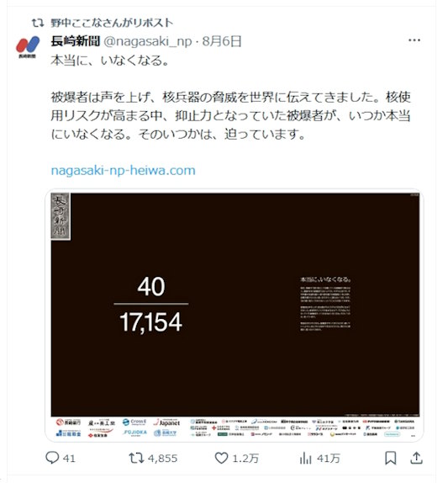Screen dimensions: 448x483
Task: Click the tweet text starting 被爆者は声を上げ
Action: click(230, 116)
